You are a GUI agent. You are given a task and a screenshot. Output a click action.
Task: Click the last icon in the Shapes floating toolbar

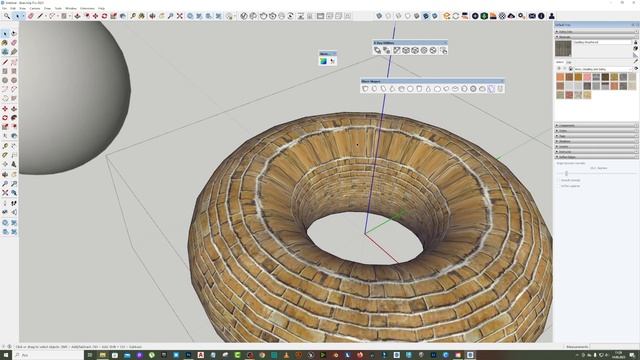tap(500, 89)
